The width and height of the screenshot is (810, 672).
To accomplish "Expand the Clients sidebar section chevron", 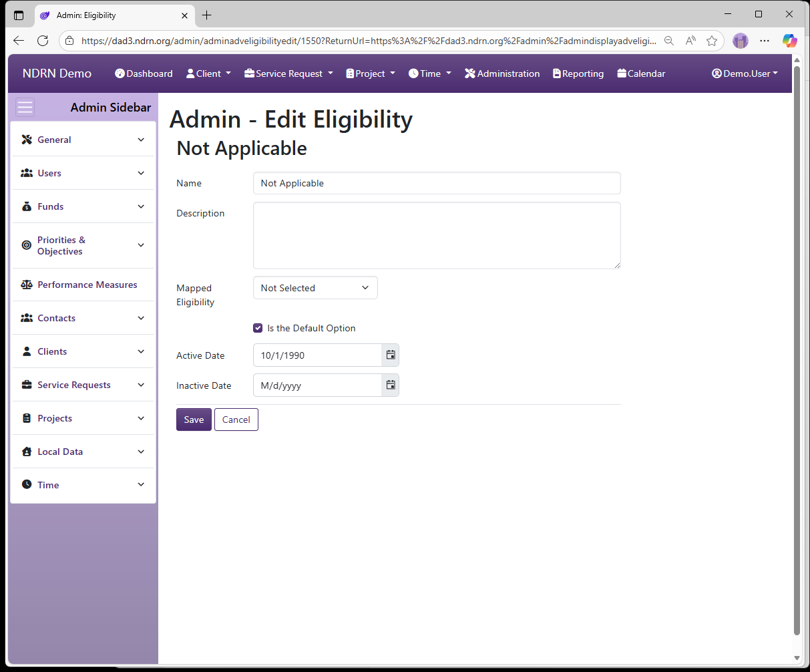I will click(x=141, y=351).
